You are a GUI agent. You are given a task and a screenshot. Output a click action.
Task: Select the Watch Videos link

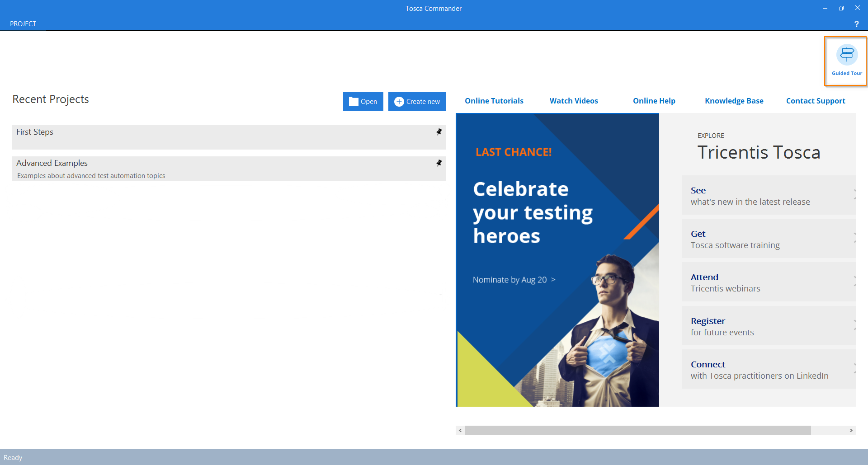pyautogui.click(x=573, y=101)
